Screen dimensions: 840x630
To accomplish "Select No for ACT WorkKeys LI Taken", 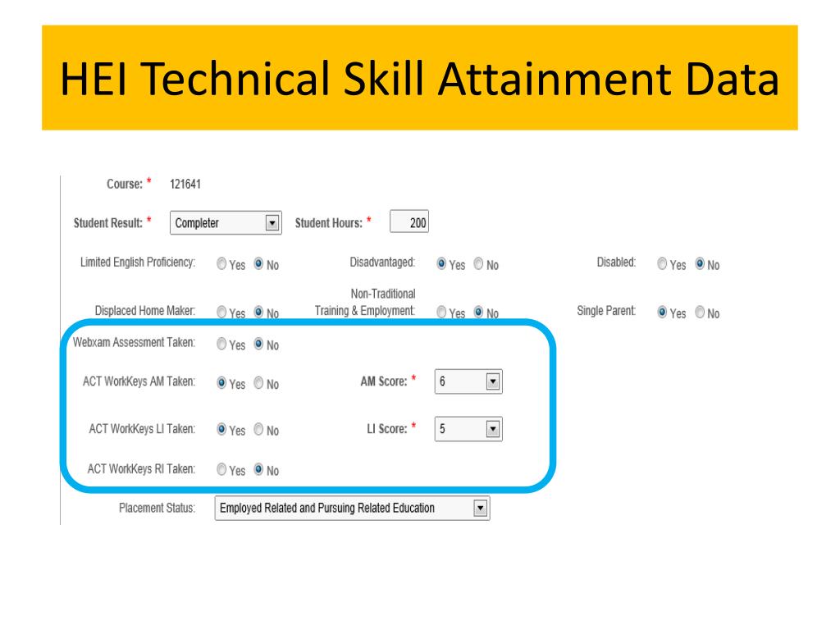I will (x=258, y=429).
